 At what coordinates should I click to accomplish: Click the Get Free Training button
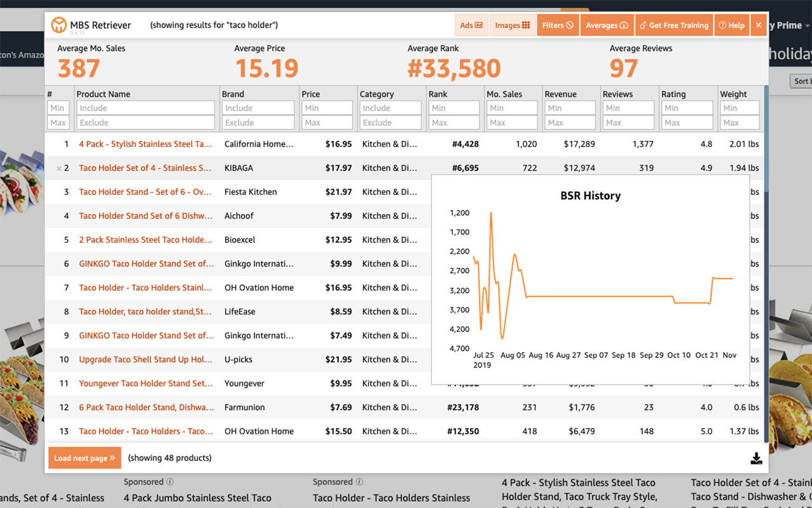[x=674, y=25]
